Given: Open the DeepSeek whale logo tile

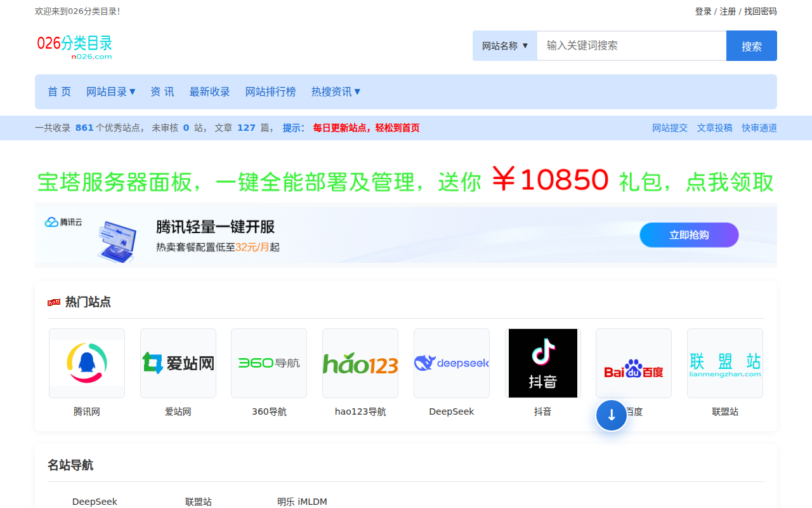Looking at the screenshot, I should (452, 363).
